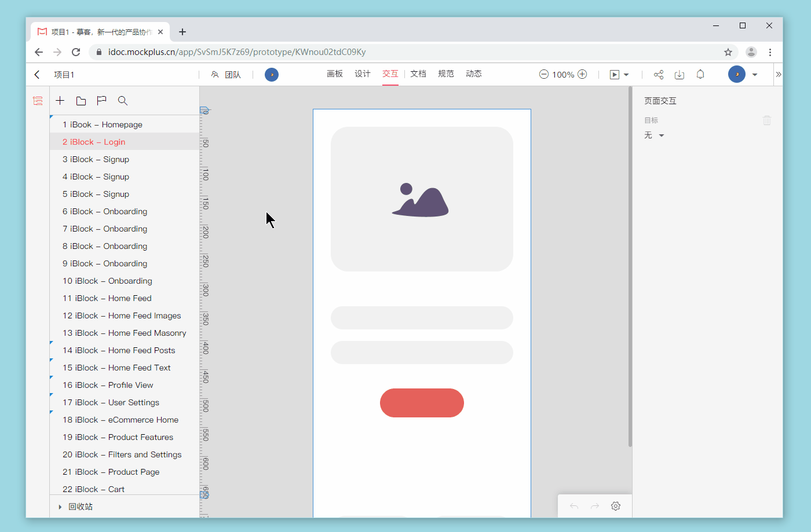Click the 团队 team button

coord(227,75)
